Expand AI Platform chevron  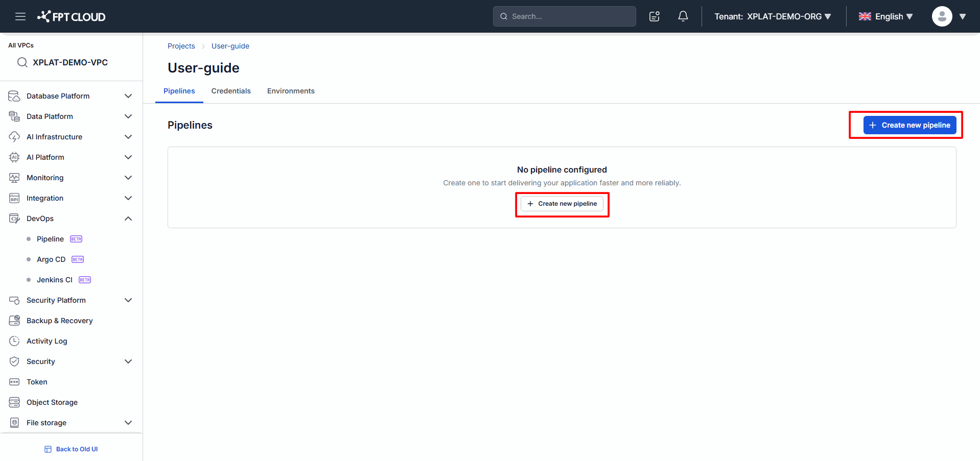(x=128, y=157)
